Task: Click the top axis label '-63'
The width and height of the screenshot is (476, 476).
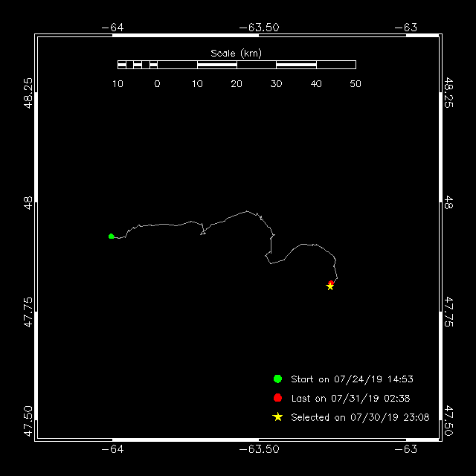Action: click(406, 28)
